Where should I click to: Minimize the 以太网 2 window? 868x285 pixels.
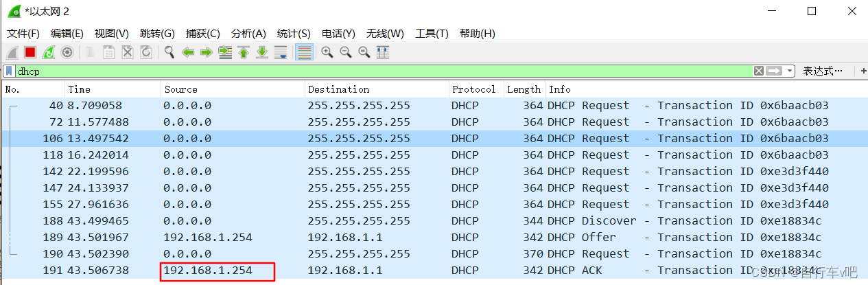773,11
